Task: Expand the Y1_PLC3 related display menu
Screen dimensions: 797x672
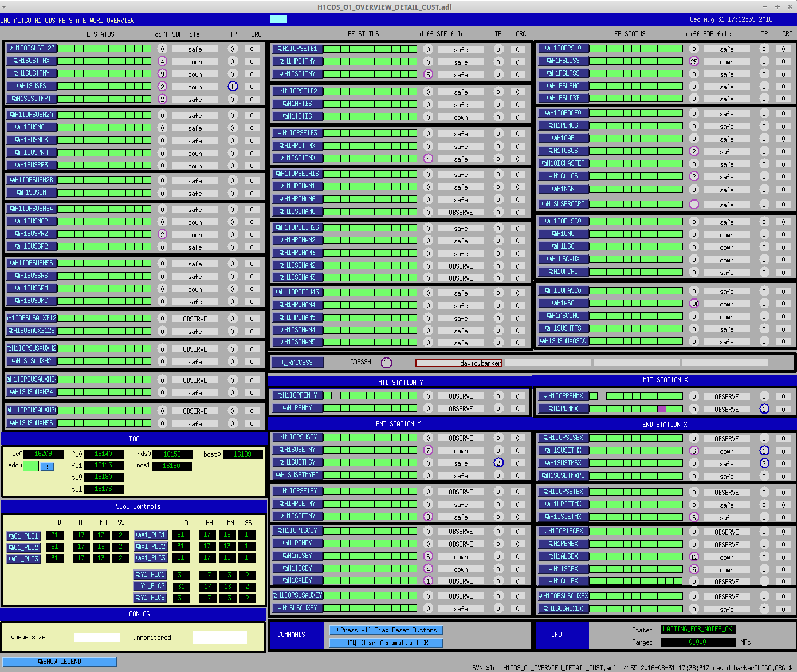Action: (x=151, y=598)
